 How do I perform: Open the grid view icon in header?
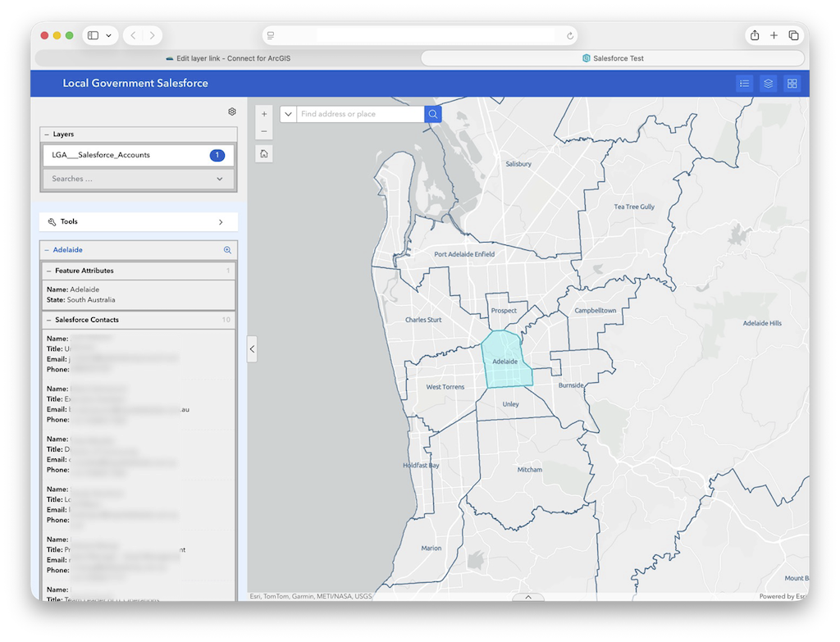(792, 83)
